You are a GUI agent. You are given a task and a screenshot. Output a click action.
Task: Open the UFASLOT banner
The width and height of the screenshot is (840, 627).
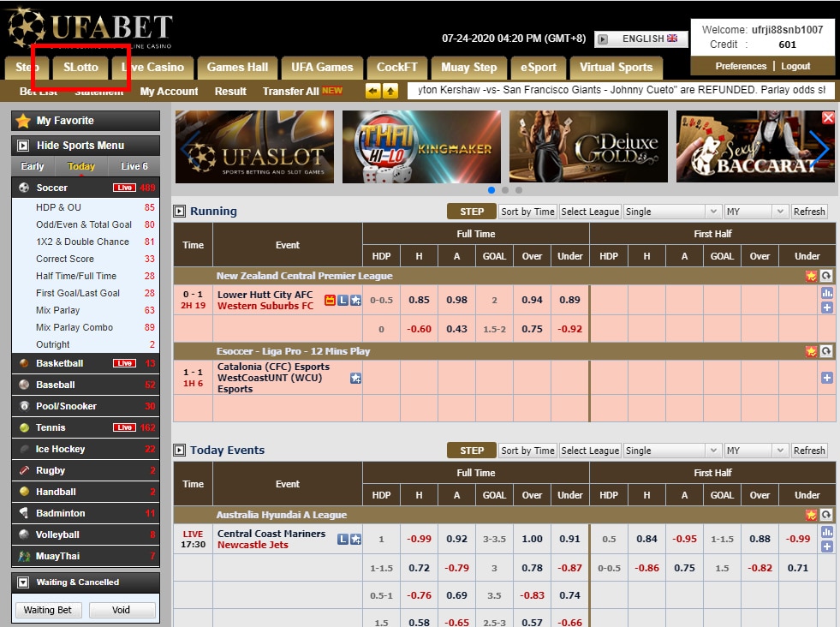pyautogui.click(x=254, y=146)
